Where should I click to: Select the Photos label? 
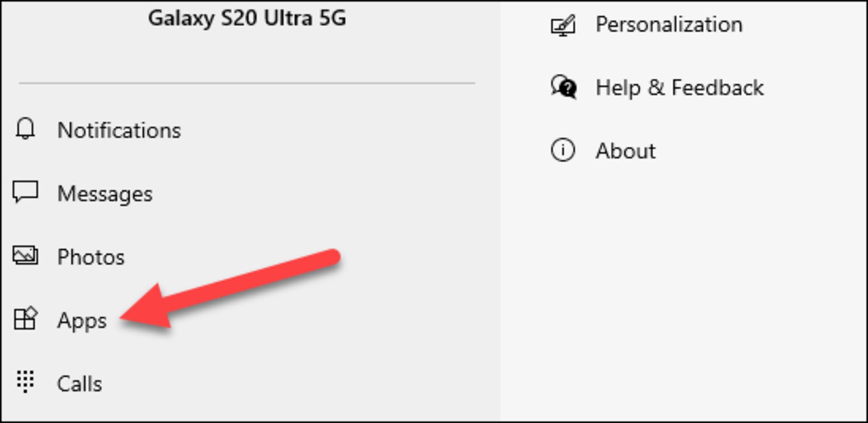(91, 257)
